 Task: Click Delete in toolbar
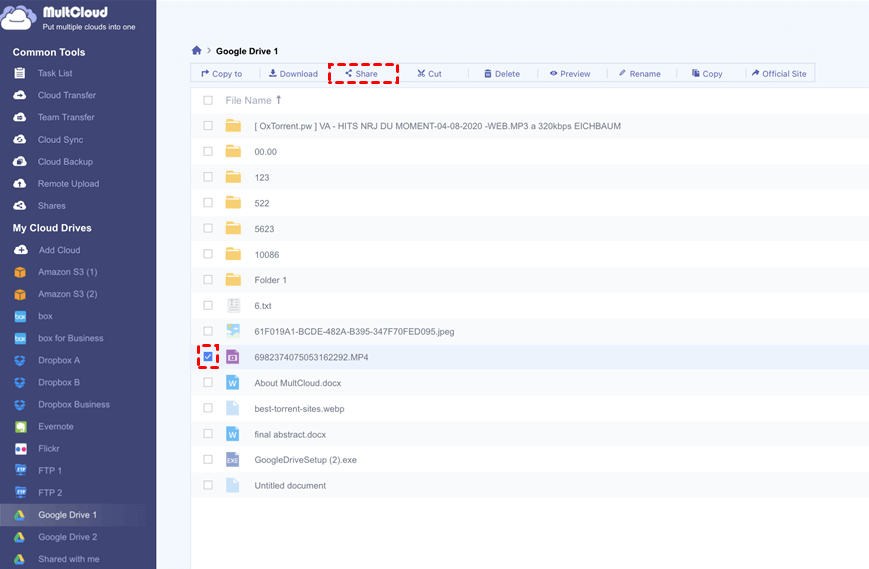click(502, 74)
